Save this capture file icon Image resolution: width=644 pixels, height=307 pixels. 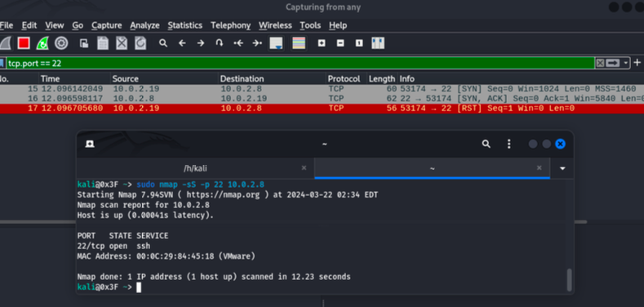click(x=103, y=43)
